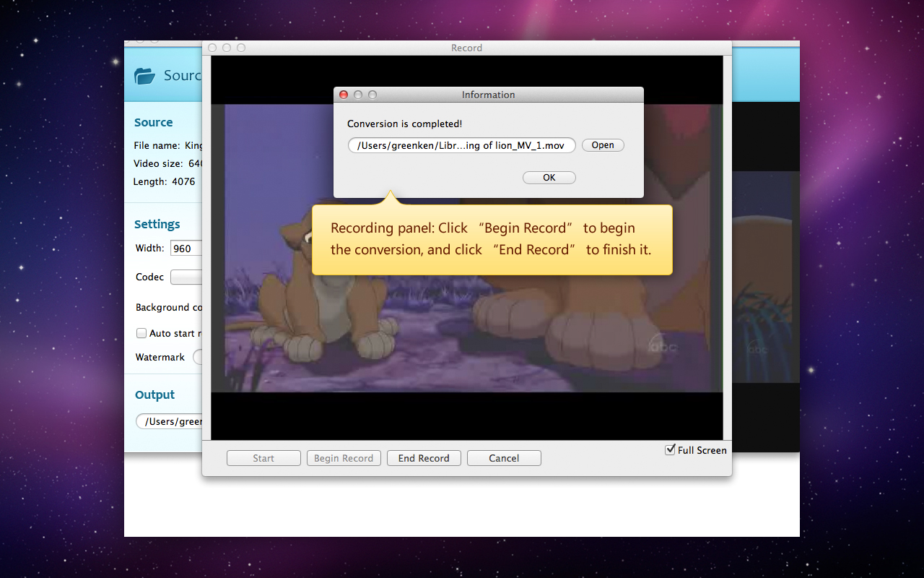The image size is (924, 578).
Task: Click the Information dialog zoom button
Action: point(372,95)
